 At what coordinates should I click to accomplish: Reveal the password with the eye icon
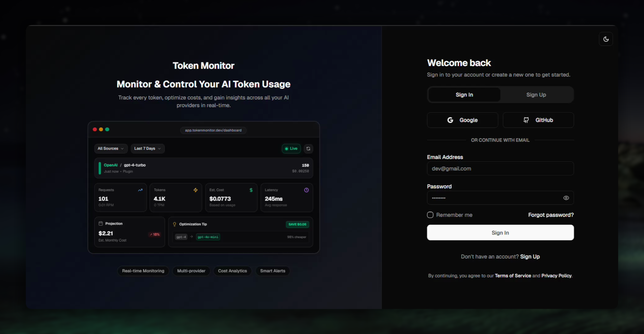coord(566,198)
